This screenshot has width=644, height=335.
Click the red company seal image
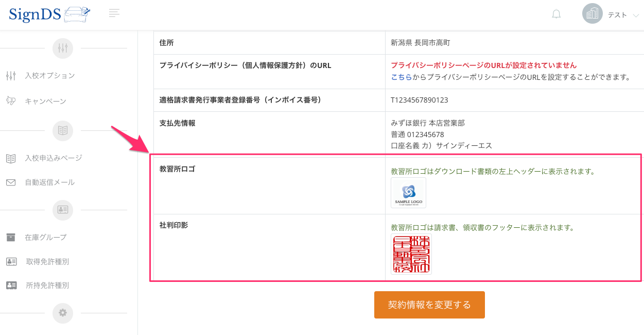(x=411, y=254)
